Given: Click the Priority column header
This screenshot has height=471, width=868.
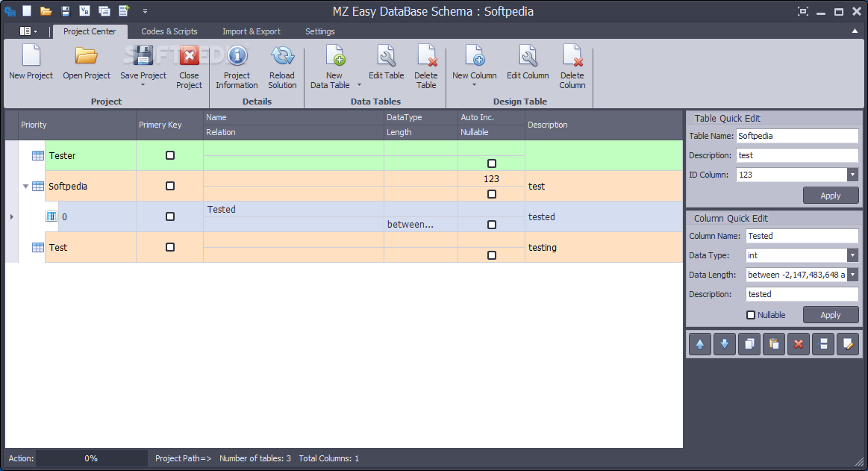Looking at the screenshot, I should click(x=77, y=125).
